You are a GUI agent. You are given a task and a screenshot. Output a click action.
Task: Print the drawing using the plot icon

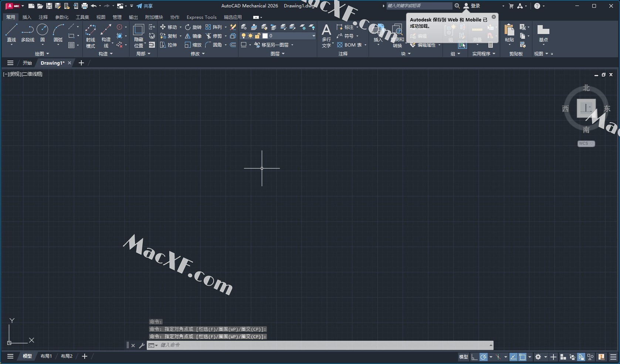point(85,6)
